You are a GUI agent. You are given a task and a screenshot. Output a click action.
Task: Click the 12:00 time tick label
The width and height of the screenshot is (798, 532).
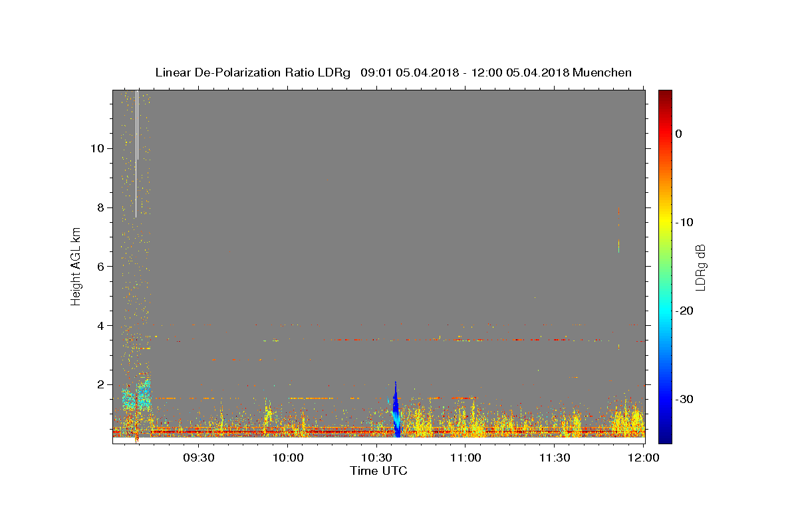point(644,458)
